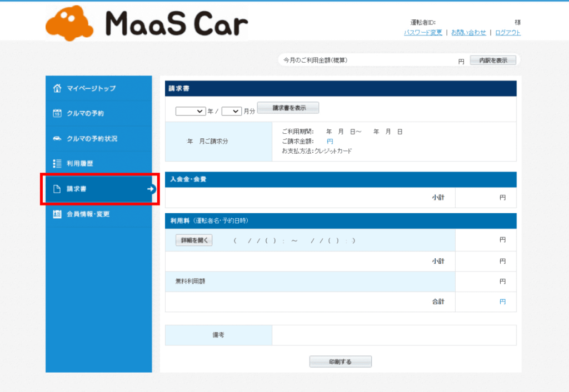Image resolution: width=569 pixels, height=392 pixels.
Task: Click the home icon beside マイページトップ
Action: coord(57,88)
